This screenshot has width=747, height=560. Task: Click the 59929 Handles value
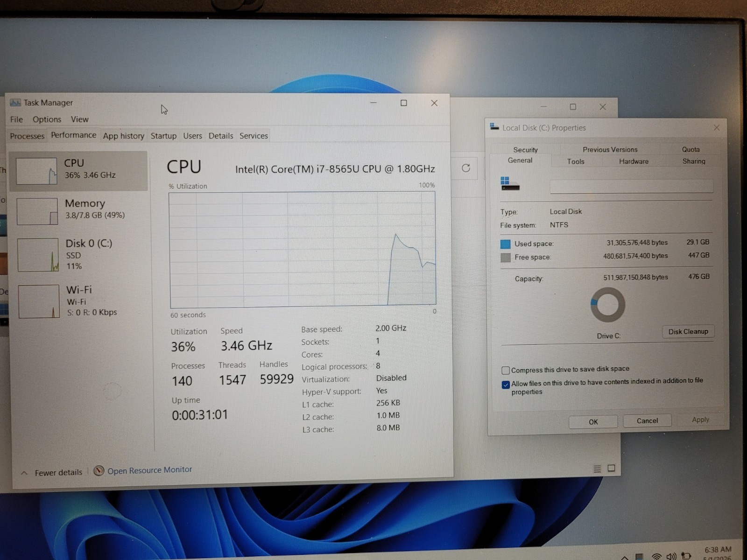click(x=277, y=379)
